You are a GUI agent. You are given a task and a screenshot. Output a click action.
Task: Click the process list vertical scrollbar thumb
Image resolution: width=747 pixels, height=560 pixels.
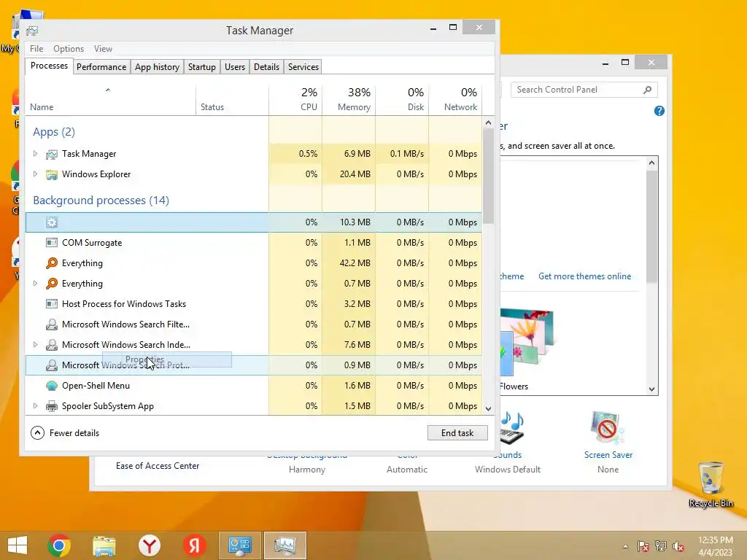488,176
